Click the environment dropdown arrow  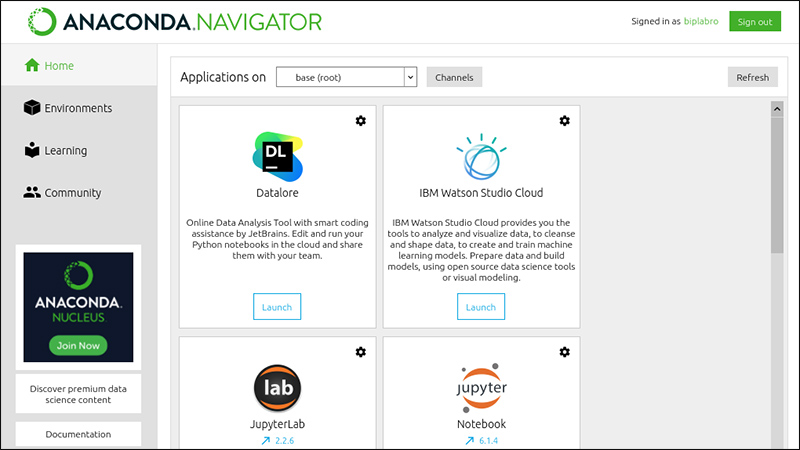coord(410,78)
